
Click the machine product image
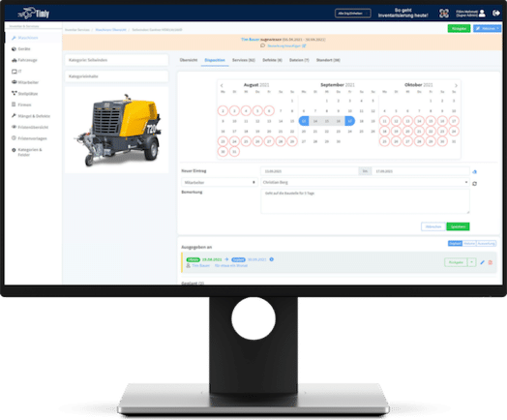click(x=117, y=130)
